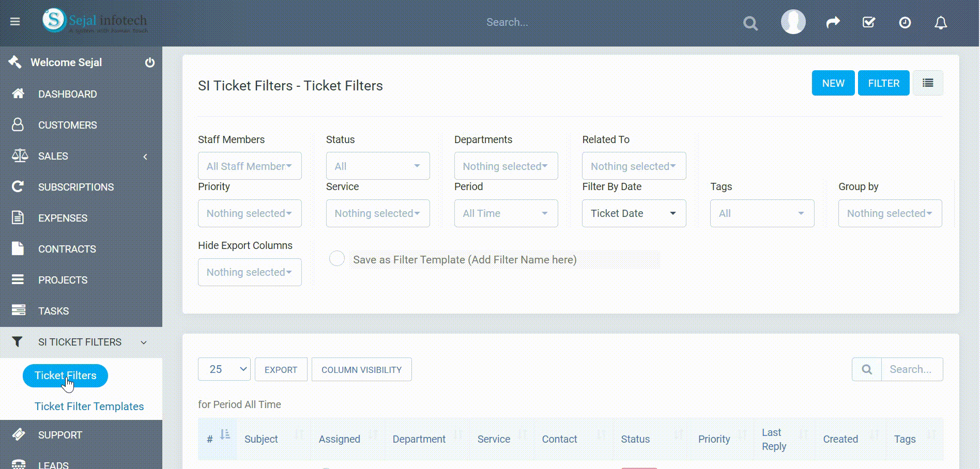Click the EXPORT button

281,370
